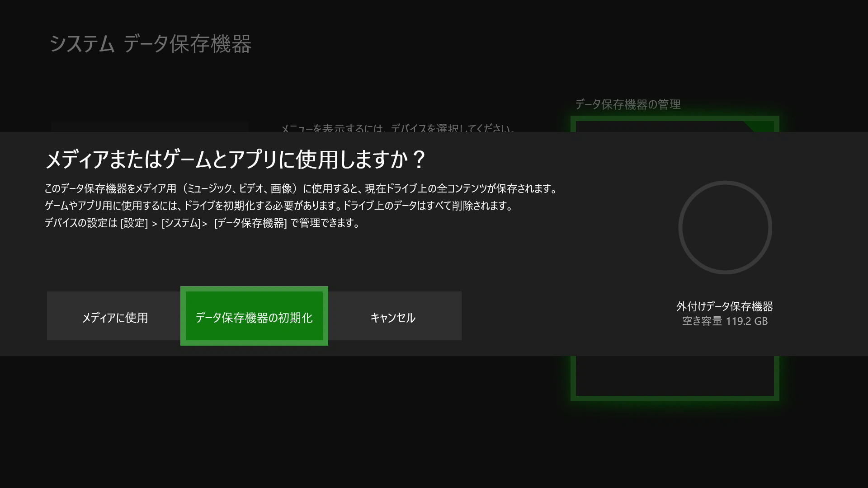Click the dialog title メディアまたはゲームとアプリに使用しますか？
868x488 pixels.
point(236,160)
